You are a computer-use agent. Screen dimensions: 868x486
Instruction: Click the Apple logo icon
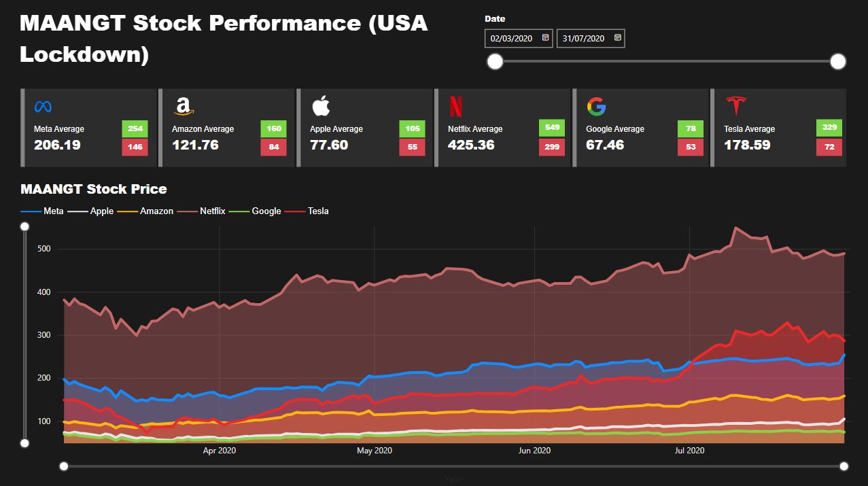point(321,106)
